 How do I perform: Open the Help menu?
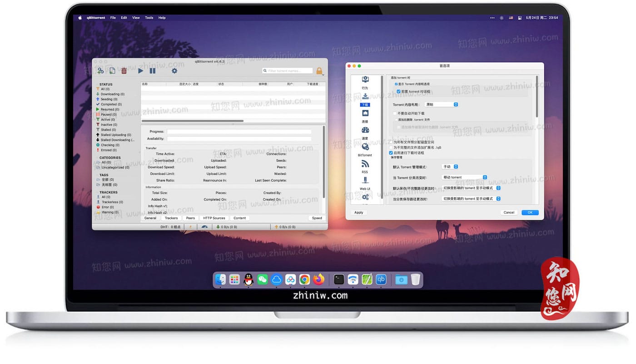click(162, 18)
